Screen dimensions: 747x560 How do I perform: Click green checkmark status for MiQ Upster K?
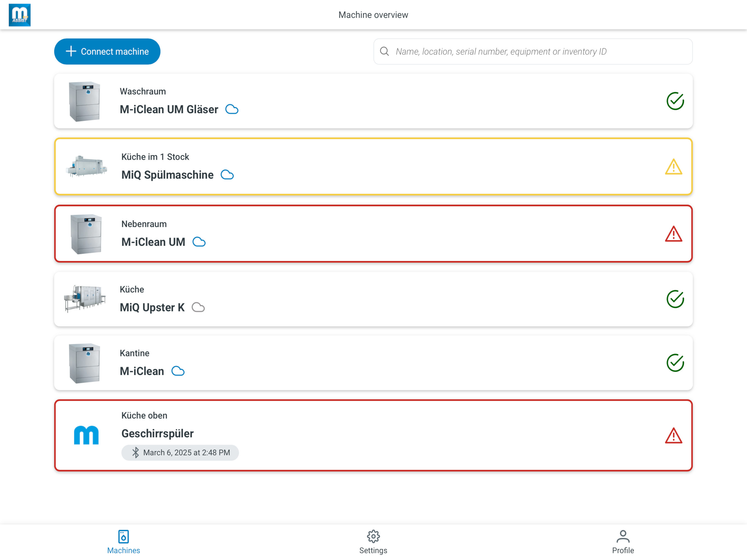[x=675, y=299]
